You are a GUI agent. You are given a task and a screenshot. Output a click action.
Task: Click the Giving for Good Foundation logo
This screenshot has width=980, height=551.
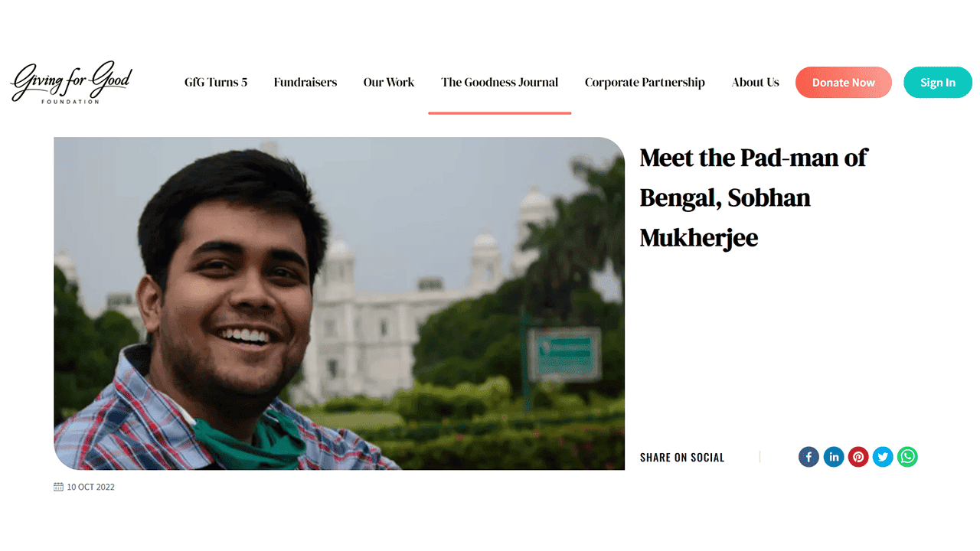pos(71,82)
